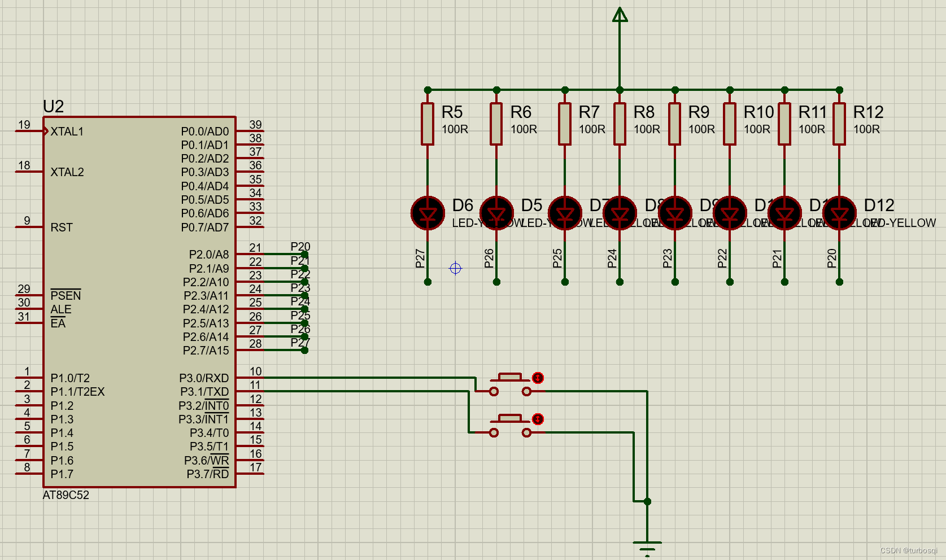Click the wire end dot below P27 LED net
946x560 pixels.
428,282
